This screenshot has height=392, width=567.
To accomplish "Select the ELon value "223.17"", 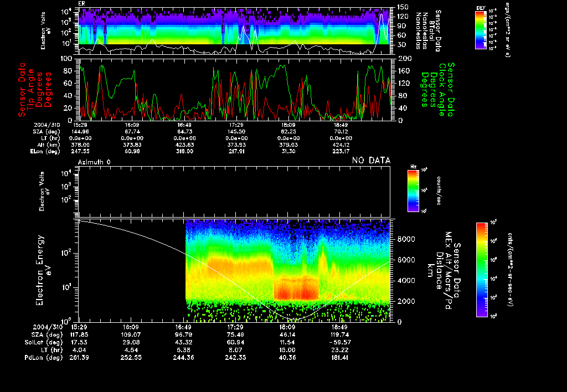I will click(x=341, y=152).
